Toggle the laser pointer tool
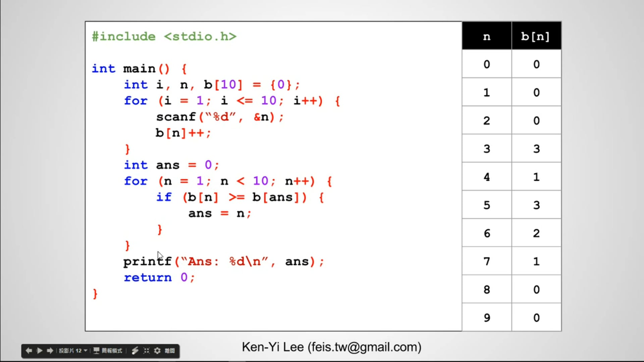 pyautogui.click(x=135, y=351)
